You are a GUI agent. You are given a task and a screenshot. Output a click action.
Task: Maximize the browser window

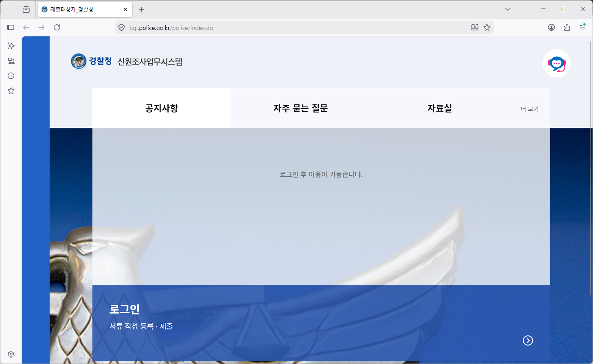[x=563, y=9]
